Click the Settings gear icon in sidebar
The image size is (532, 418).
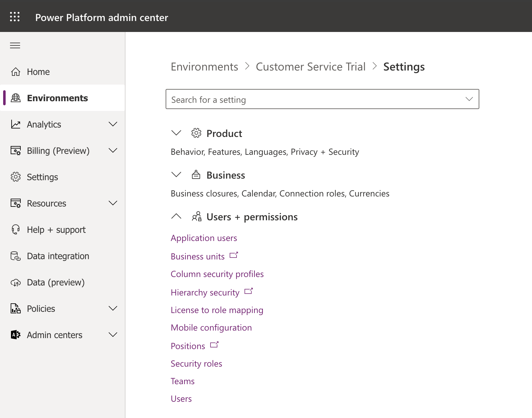pyautogui.click(x=16, y=177)
